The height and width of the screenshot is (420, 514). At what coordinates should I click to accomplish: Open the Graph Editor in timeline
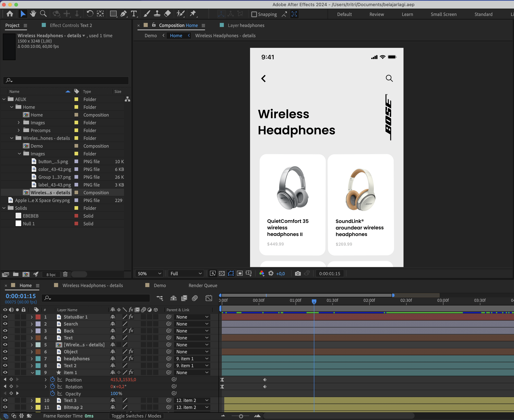[209, 298]
